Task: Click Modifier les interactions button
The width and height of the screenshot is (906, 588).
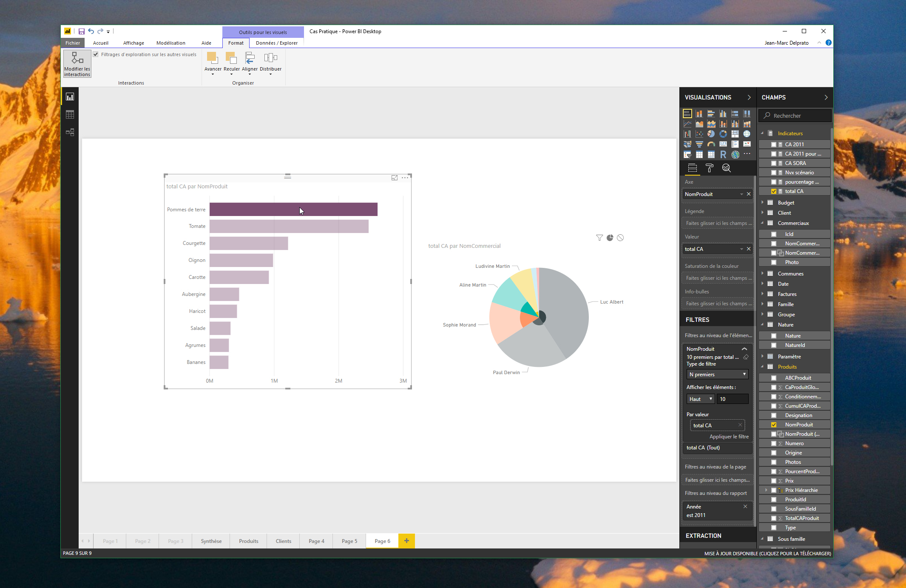Action: pos(77,64)
